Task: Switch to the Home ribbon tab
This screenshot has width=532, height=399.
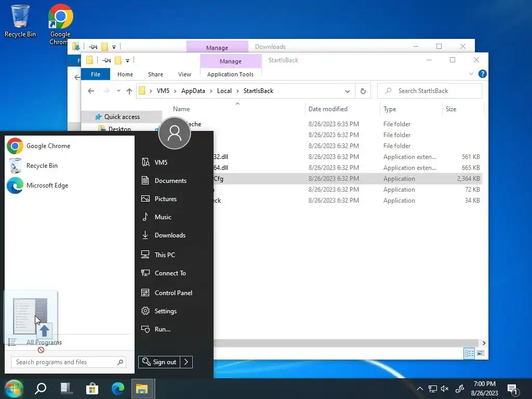Action: pyautogui.click(x=125, y=74)
